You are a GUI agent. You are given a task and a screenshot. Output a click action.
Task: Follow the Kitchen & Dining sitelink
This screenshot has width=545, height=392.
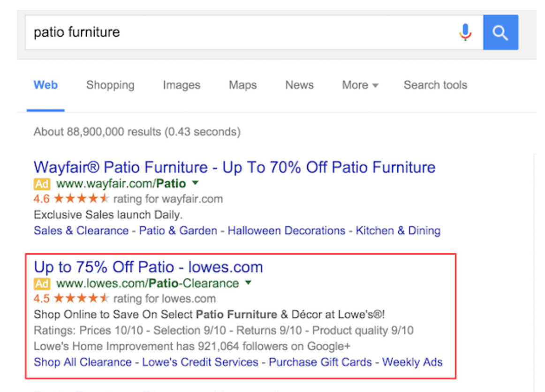[x=398, y=231]
